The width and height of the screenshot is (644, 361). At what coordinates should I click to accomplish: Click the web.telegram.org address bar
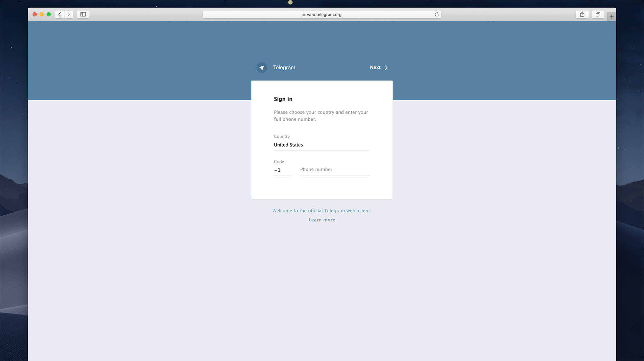[322, 14]
